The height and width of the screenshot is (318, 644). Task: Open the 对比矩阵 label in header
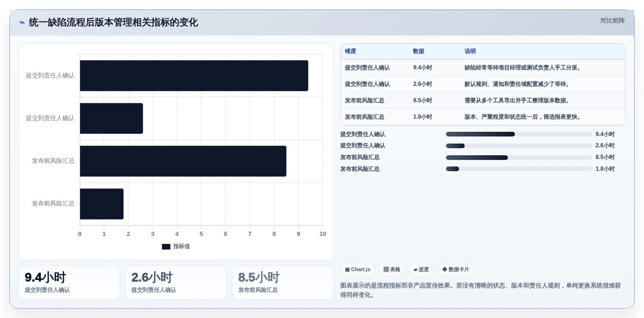click(612, 21)
